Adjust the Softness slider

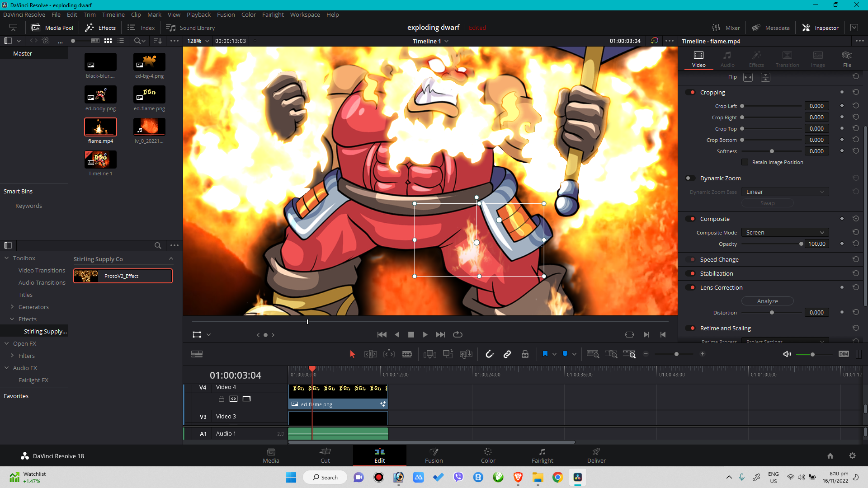coord(772,151)
